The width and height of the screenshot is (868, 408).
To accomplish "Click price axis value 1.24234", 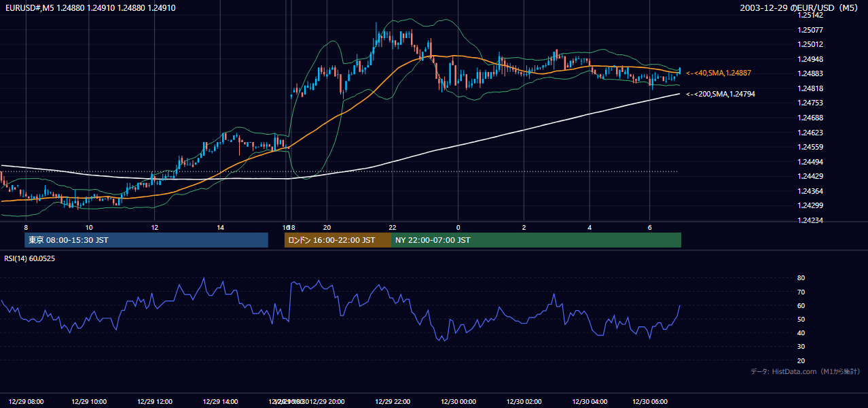I will 810,220.
